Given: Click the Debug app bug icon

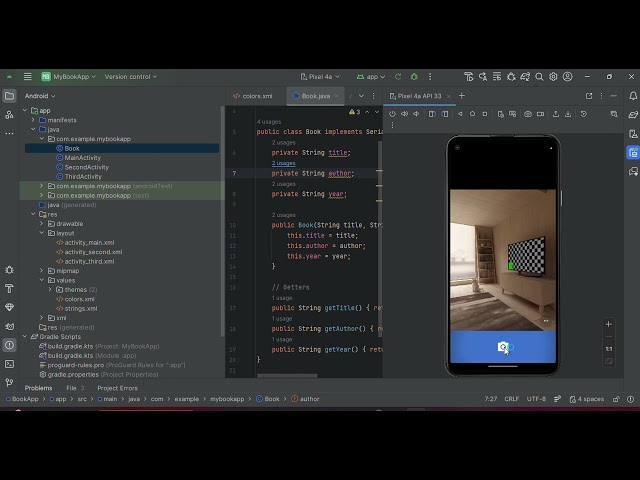Looking at the screenshot, I should pos(414,76).
